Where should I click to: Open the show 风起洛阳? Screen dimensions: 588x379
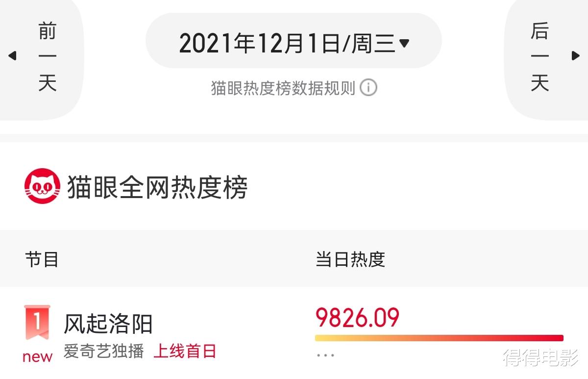[x=108, y=323]
